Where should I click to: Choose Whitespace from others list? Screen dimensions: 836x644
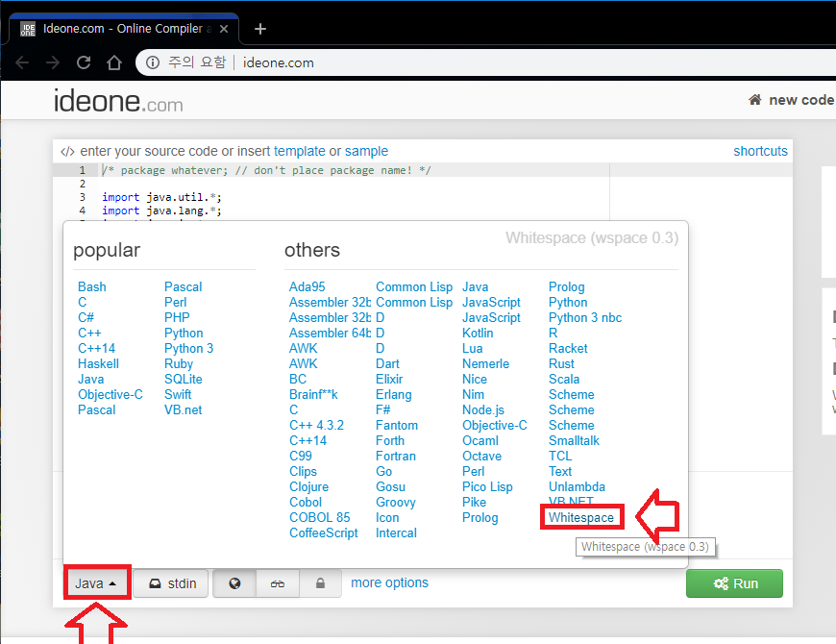(x=581, y=518)
